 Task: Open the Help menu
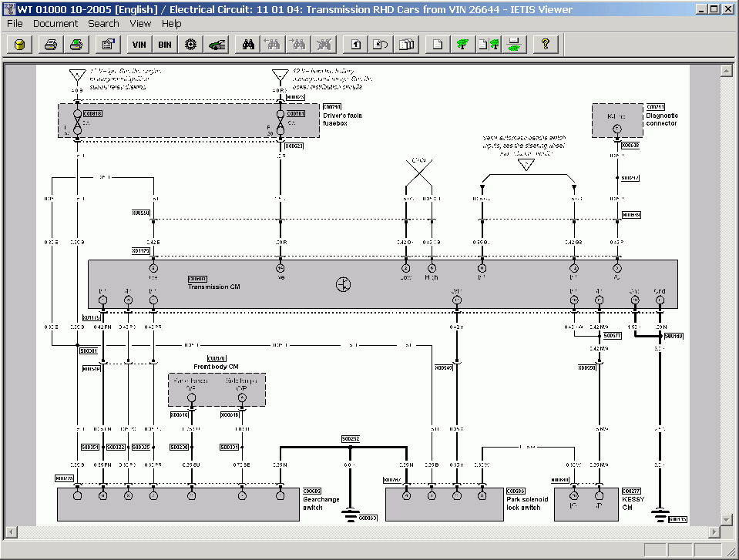[x=172, y=24]
